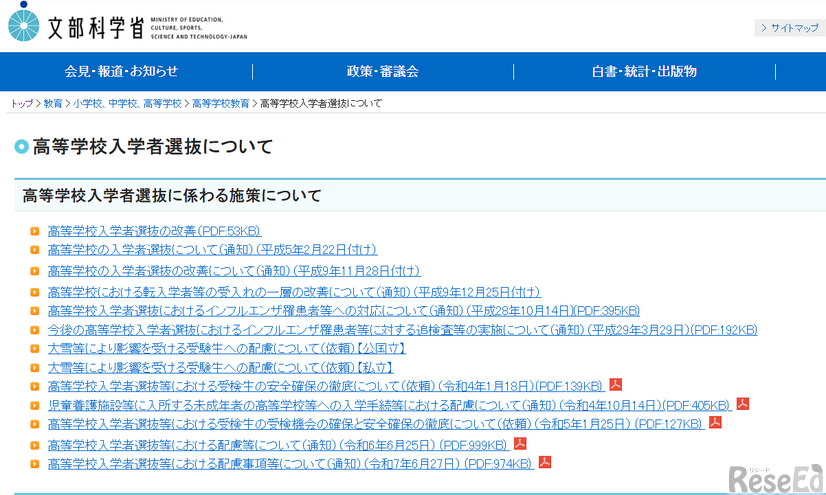Click PDF icon beside 令和6年6月25日 document
Screen dimensions: 826x495
pos(520,443)
